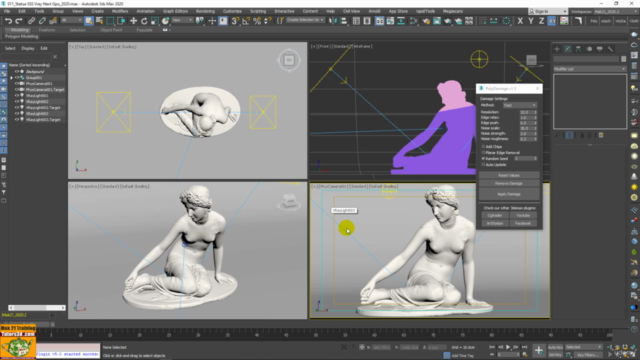Activate the Select and Link tool

(31, 21)
